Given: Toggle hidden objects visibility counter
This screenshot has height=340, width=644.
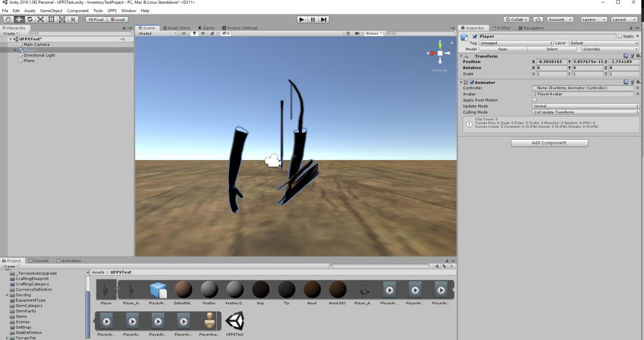Looking at the screenshot, I should (226, 33).
